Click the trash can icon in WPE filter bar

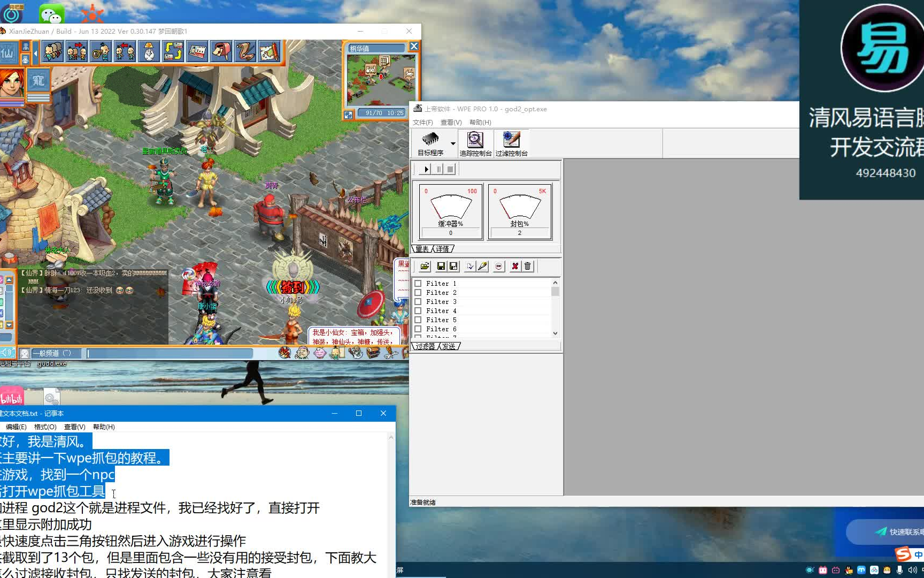click(x=527, y=266)
